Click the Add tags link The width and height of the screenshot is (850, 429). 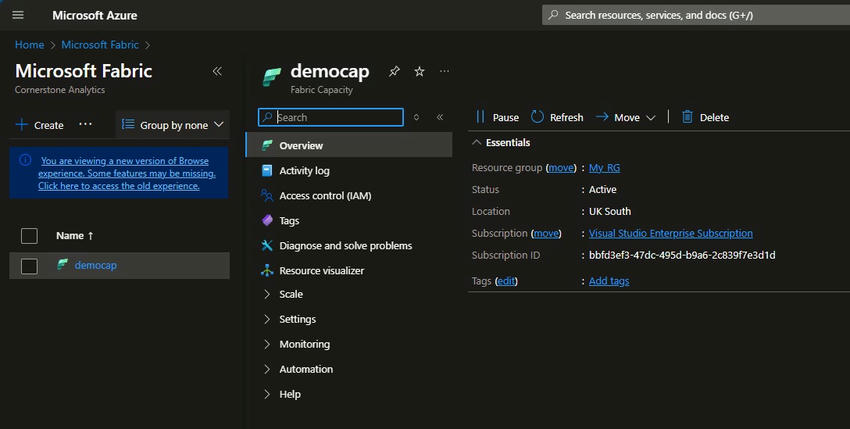click(x=608, y=281)
